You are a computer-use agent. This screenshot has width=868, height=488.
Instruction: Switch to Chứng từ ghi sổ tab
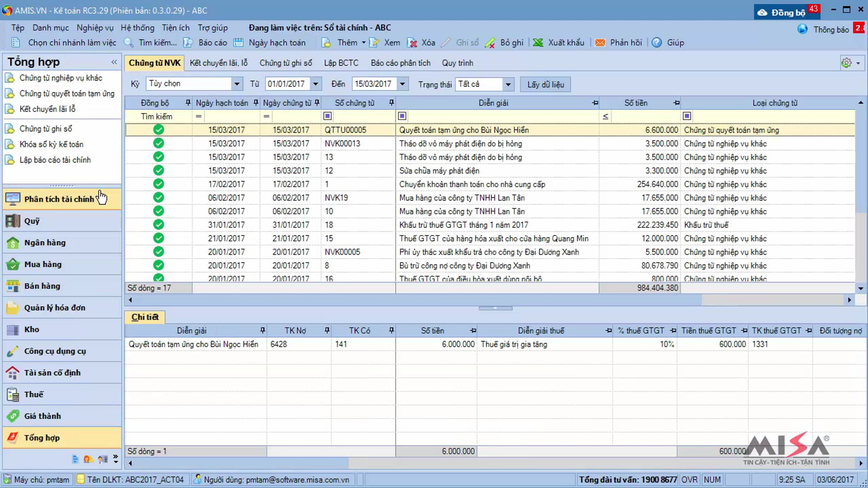tap(286, 63)
